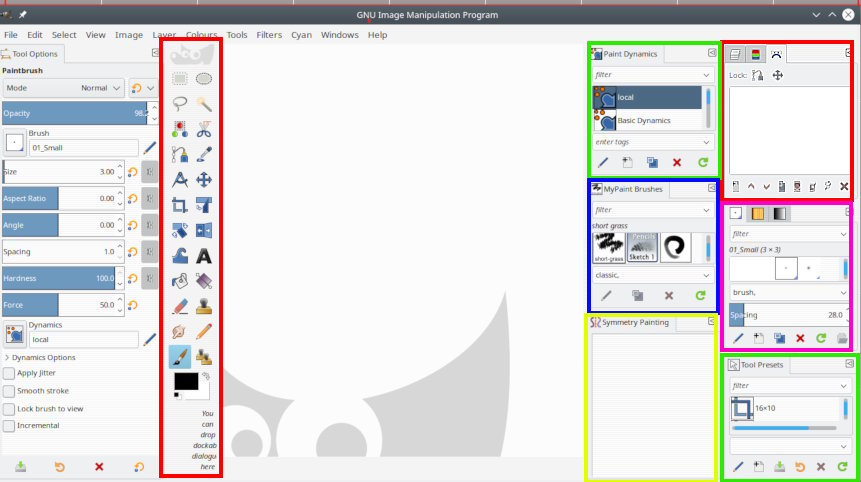861x482 pixels.
Task: Delete tool preset in Tool Options footer
Action: point(99,467)
